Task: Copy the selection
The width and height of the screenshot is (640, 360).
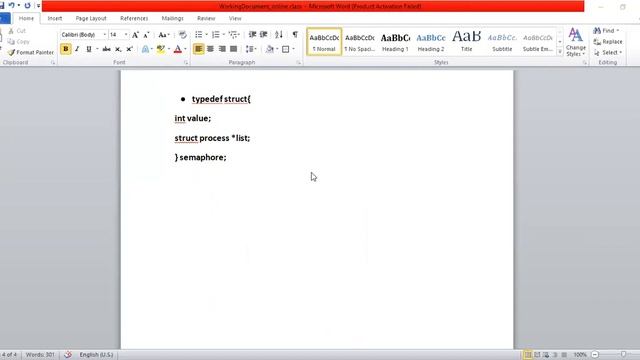Action: coord(19,42)
